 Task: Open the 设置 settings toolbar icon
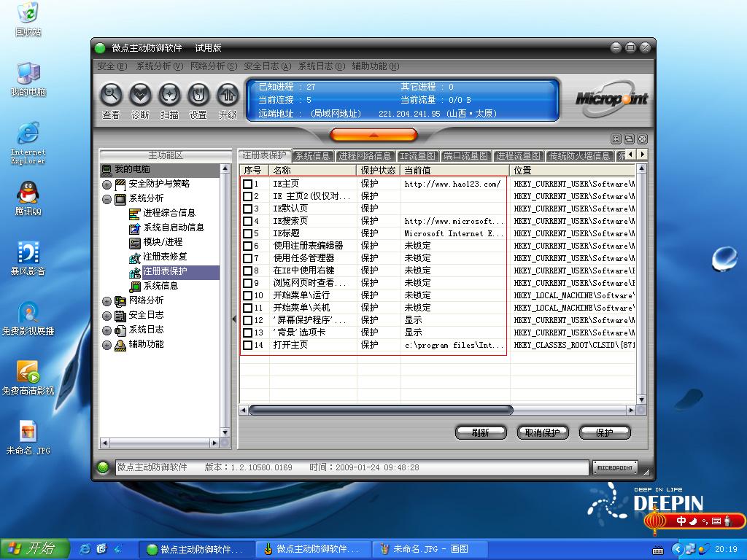coord(198,96)
